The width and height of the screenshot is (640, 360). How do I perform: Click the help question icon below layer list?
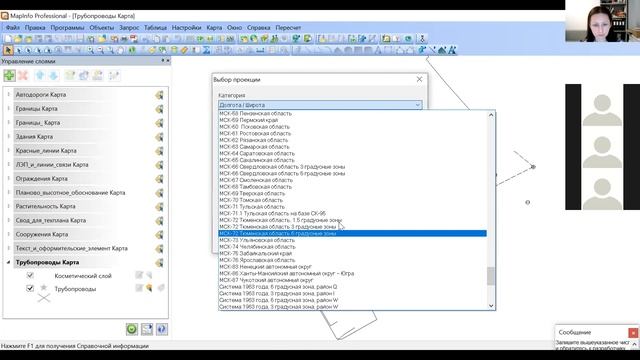162,329
